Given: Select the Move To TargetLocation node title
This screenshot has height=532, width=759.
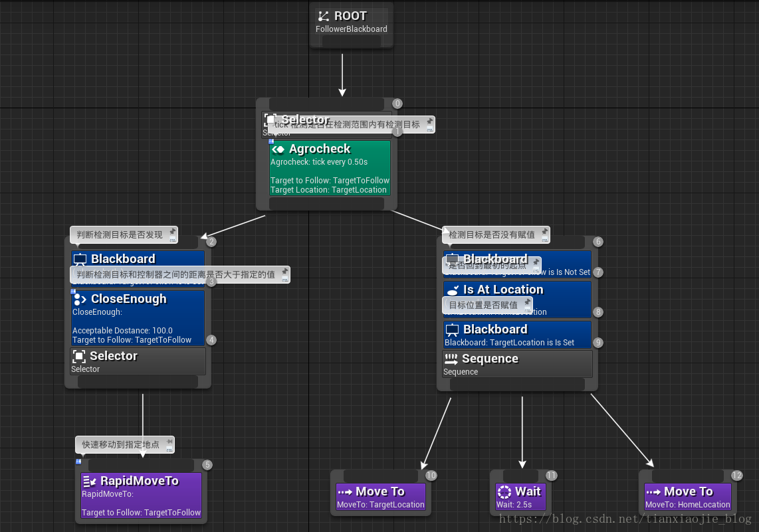Looking at the screenshot, I should (380, 492).
